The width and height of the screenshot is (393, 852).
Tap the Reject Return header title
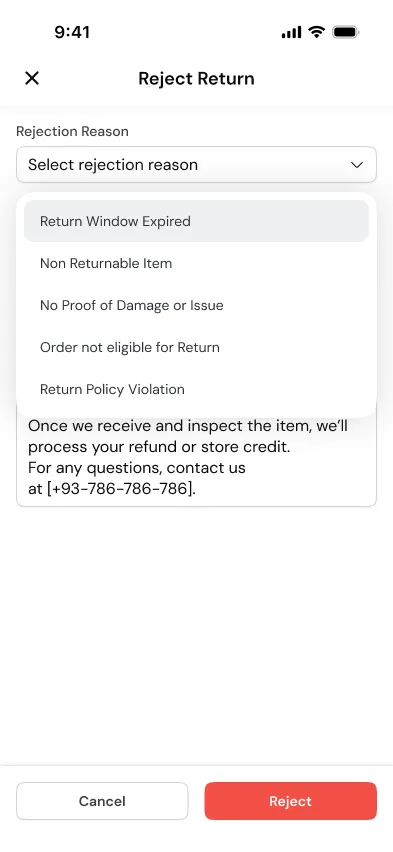[196, 78]
